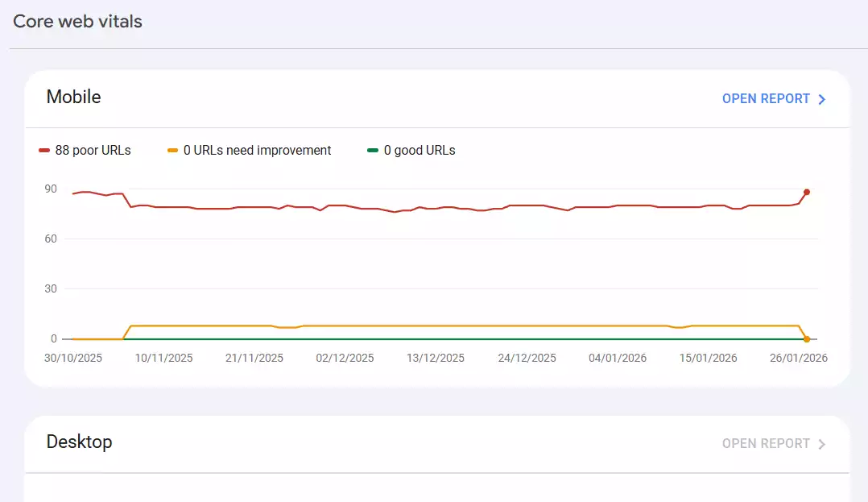Image resolution: width=868 pixels, height=502 pixels.
Task: Click the 13/12/2025 date label on the axis
Action: tap(435, 358)
